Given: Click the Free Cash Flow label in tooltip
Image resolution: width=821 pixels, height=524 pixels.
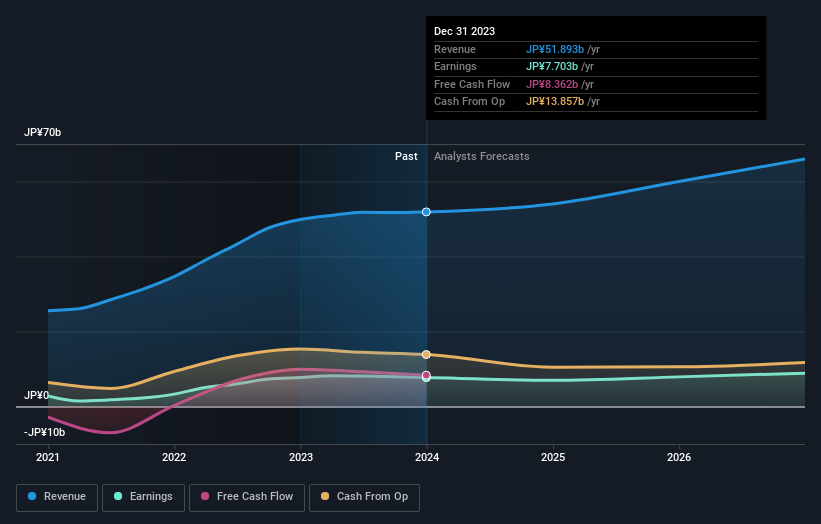Looking at the screenshot, I should pyautogui.click(x=472, y=84).
